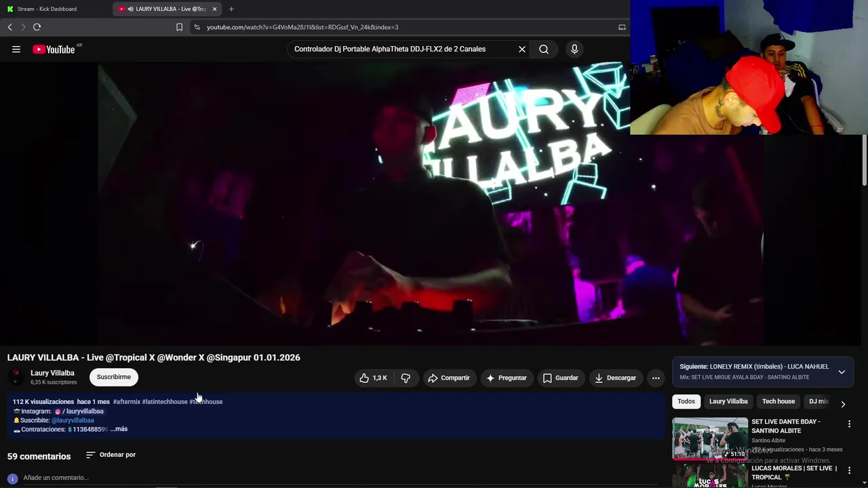
Task: View site information icon in address bar
Action: coord(197,27)
